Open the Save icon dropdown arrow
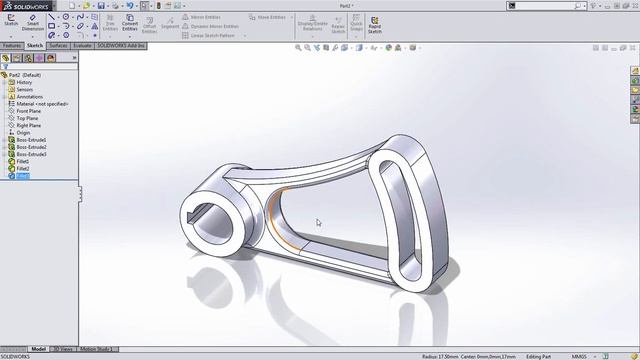640x360 pixels. click(x=107, y=6)
